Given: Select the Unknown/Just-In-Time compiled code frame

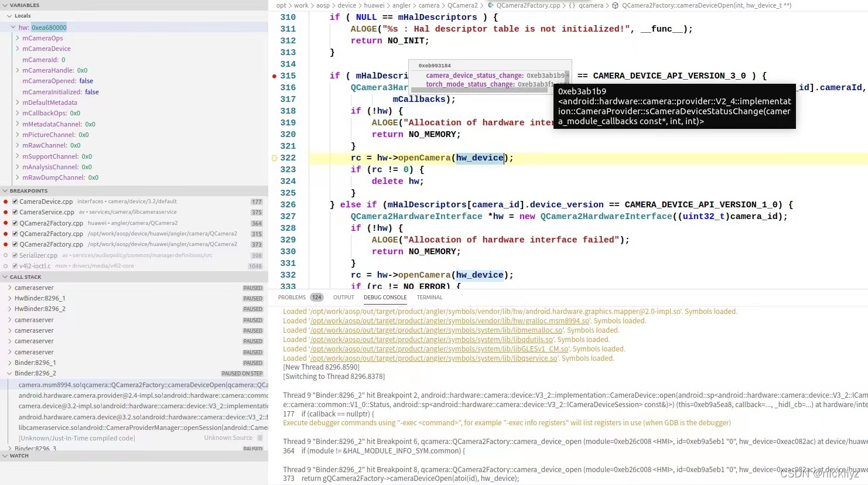Looking at the screenshot, I should coord(134,438).
